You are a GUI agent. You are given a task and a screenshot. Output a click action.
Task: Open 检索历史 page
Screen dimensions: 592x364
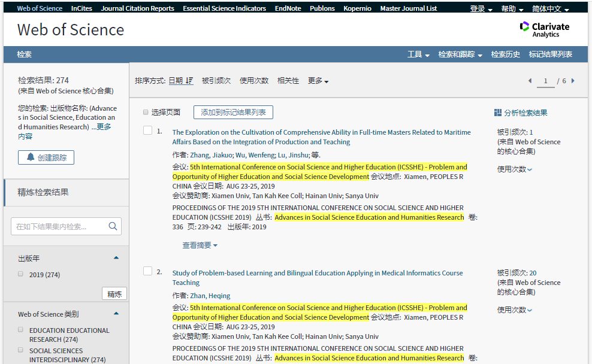pyautogui.click(x=505, y=54)
